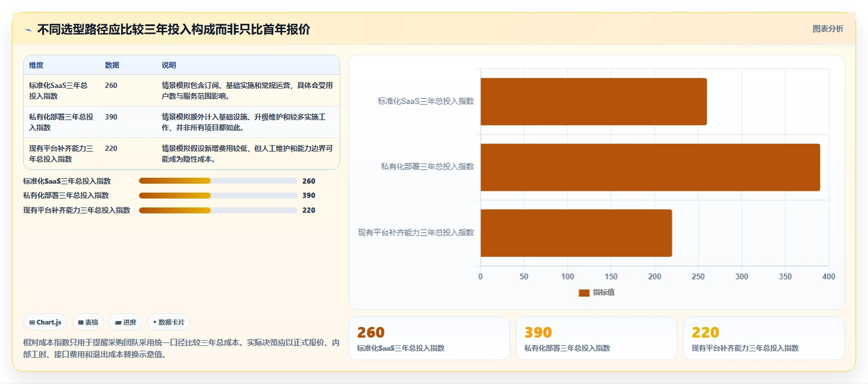Click the chart icon beside the title
This screenshot has width=868, height=384.
point(28,30)
